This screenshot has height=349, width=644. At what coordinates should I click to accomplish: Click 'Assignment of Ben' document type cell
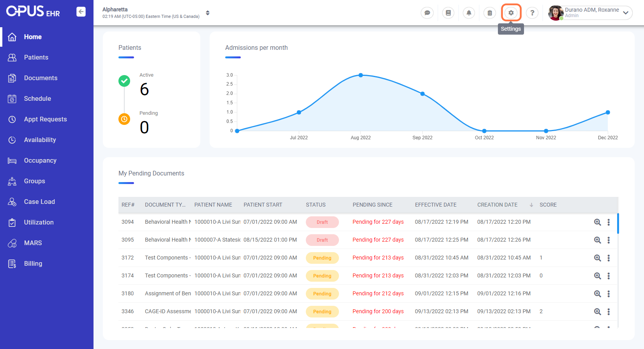[168, 293]
